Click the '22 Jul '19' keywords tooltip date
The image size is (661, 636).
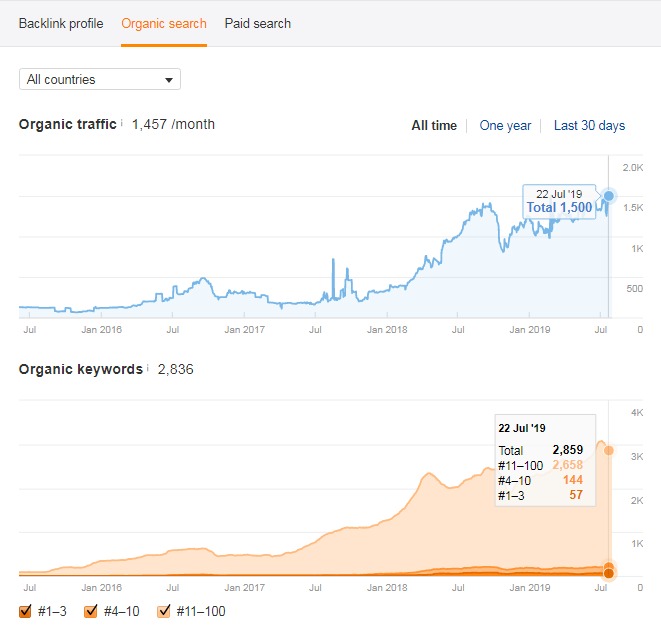coord(522,428)
